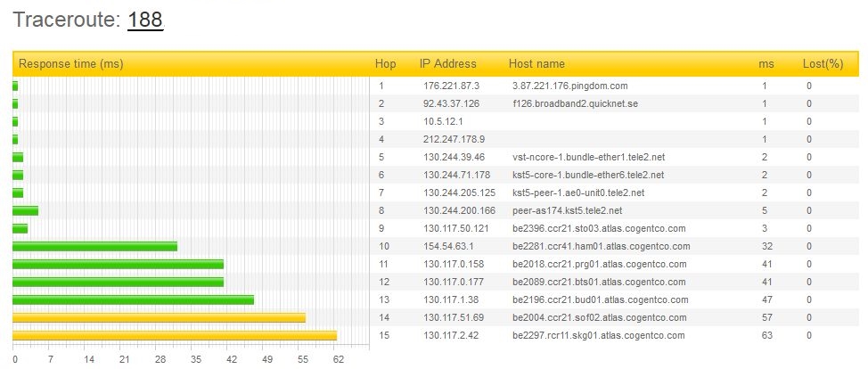
Task: Click the green response bar for hop 11
Action: click(x=118, y=264)
